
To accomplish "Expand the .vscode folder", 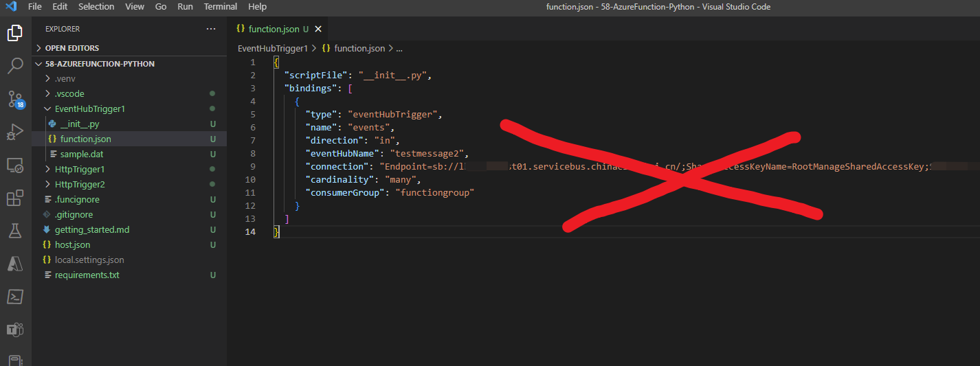I will pos(69,93).
